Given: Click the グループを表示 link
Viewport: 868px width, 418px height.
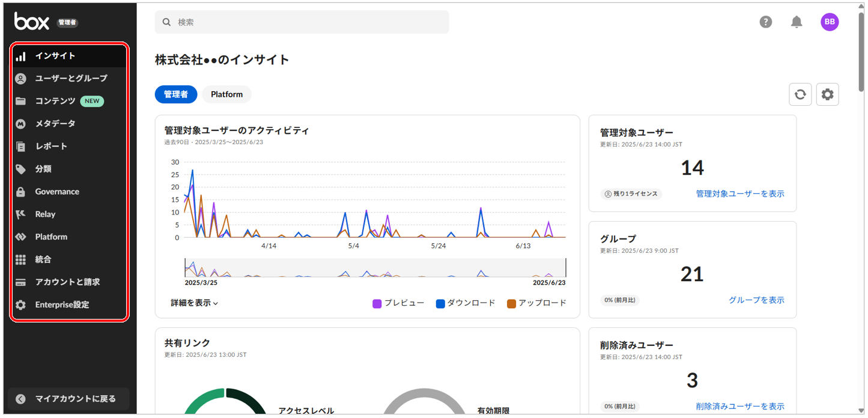Looking at the screenshot, I should tap(756, 300).
